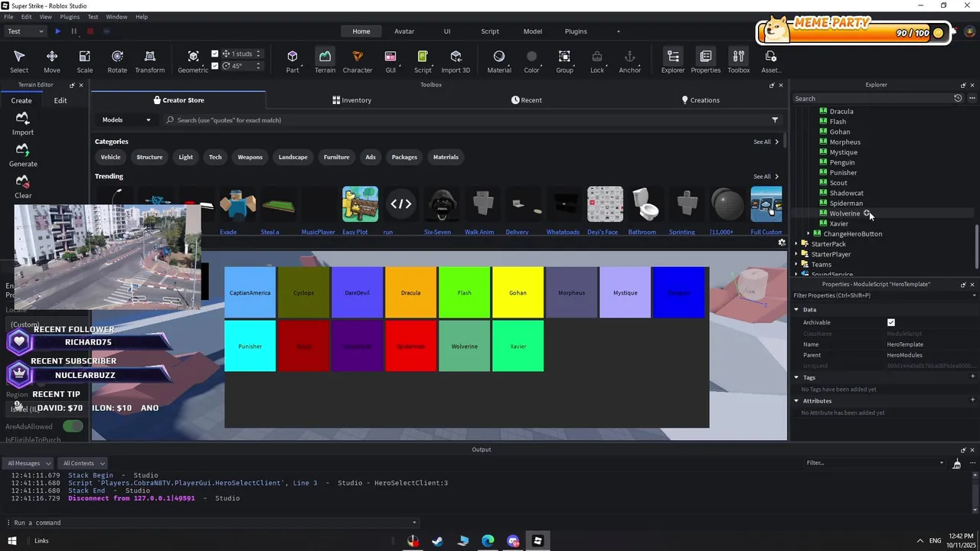The image size is (980, 551).
Task: Start the play test button
Action: 57,31
